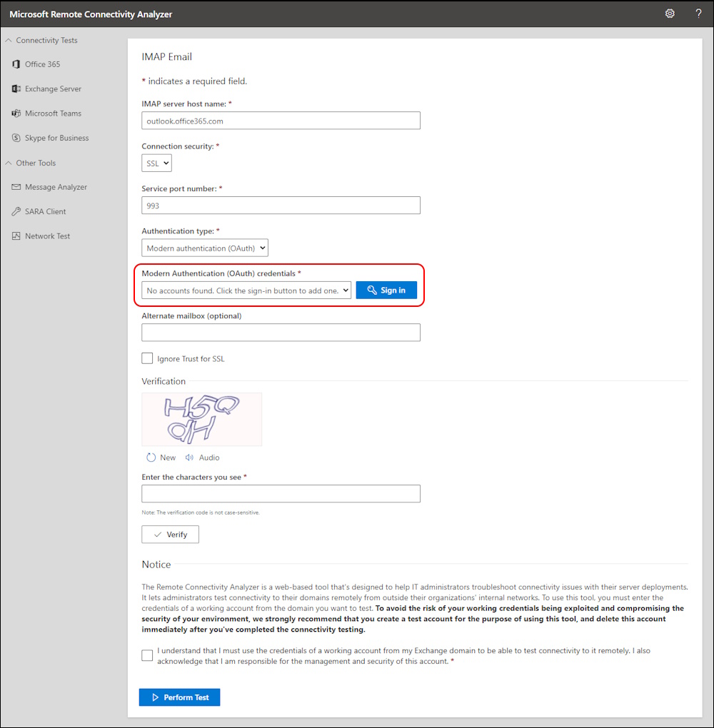Enable the Ignore Trust for SSL checkbox
Screen dimensions: 714x728
[147, 358]
